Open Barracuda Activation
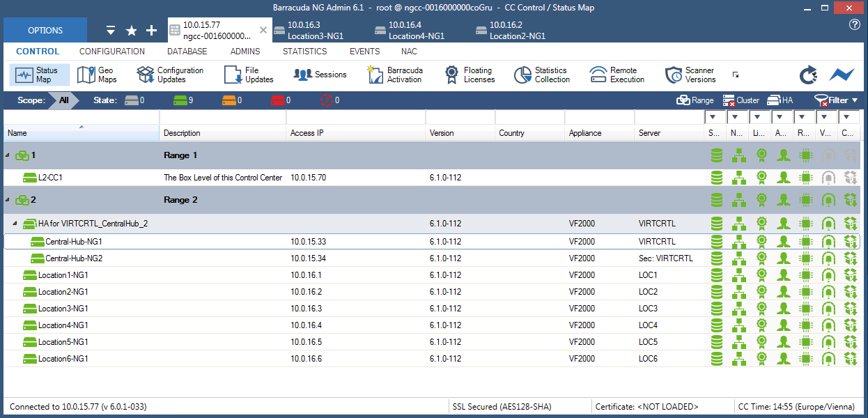The image size is (868, 418). coord(395,75)
